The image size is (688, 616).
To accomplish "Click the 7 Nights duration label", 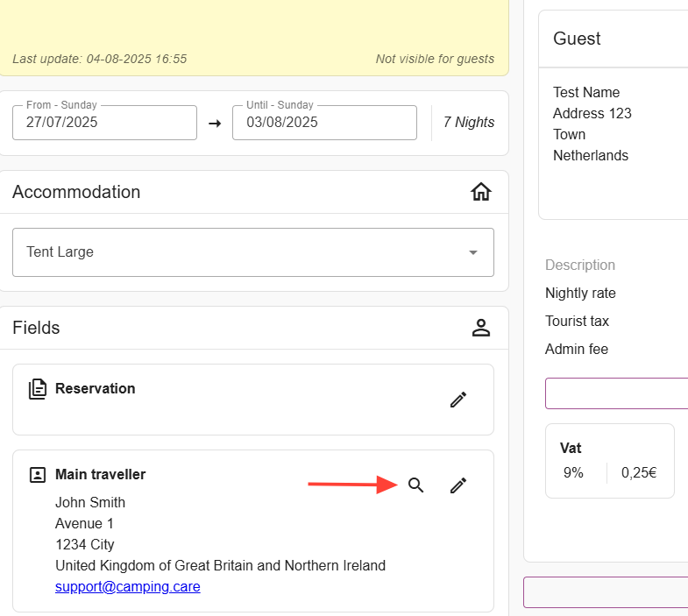I will coord(468,123).
